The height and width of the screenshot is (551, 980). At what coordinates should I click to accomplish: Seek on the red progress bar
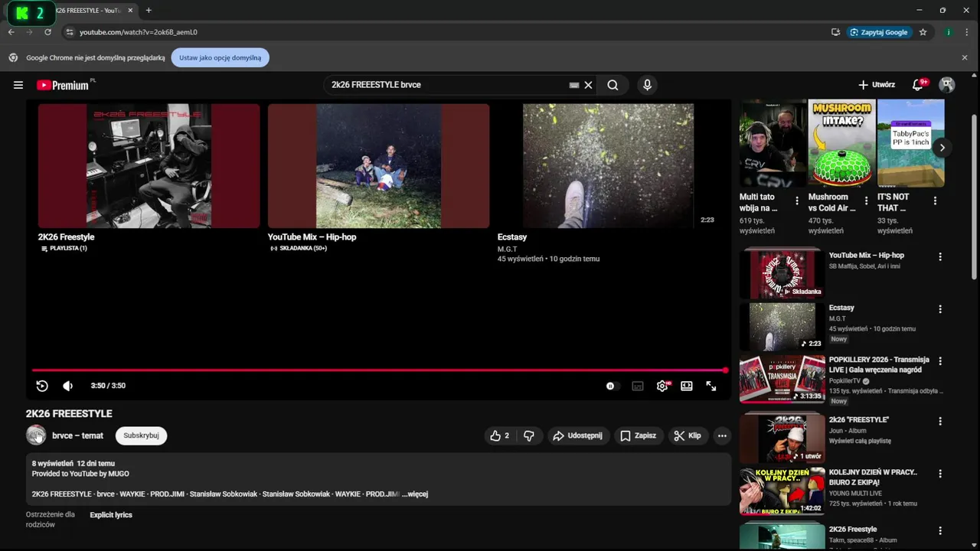point(379,370)
